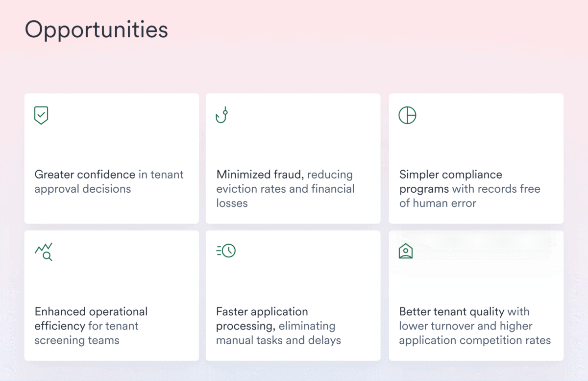This screenshot has width=588, height=381.
Task: Click the 'Better tenant quality' text
Action: (x=452, y=311)
